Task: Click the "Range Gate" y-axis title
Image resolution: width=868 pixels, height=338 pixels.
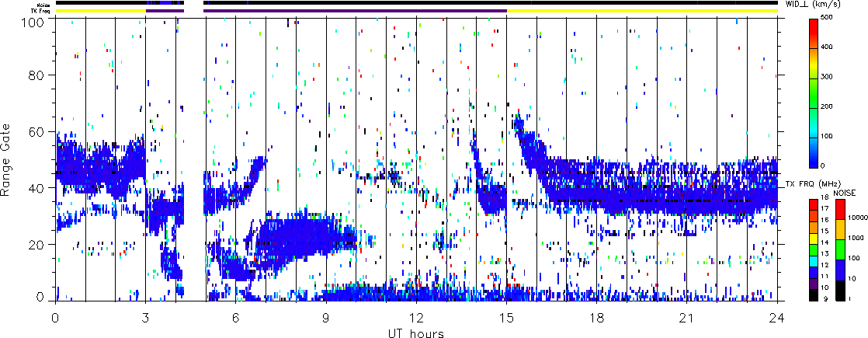Action: pyautogui.click(x=7, y=159)
